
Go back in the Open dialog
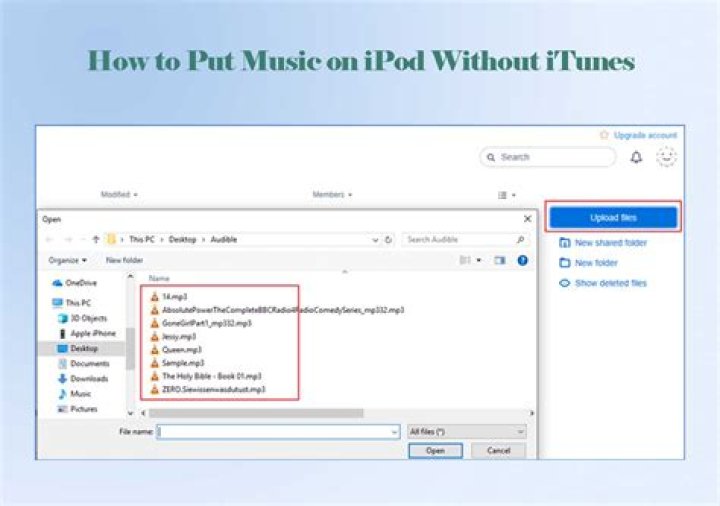tap(50, 240)
